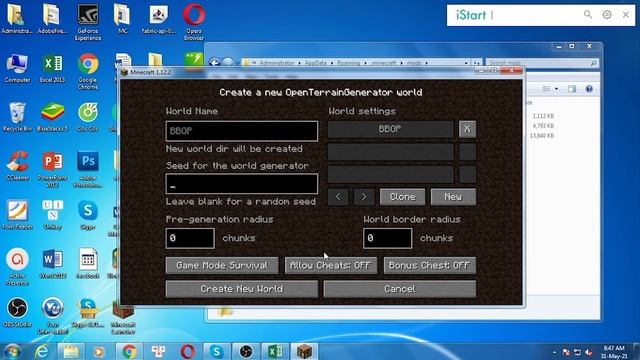Open Your Uninstaller desktop shortcut

point(52,316)
